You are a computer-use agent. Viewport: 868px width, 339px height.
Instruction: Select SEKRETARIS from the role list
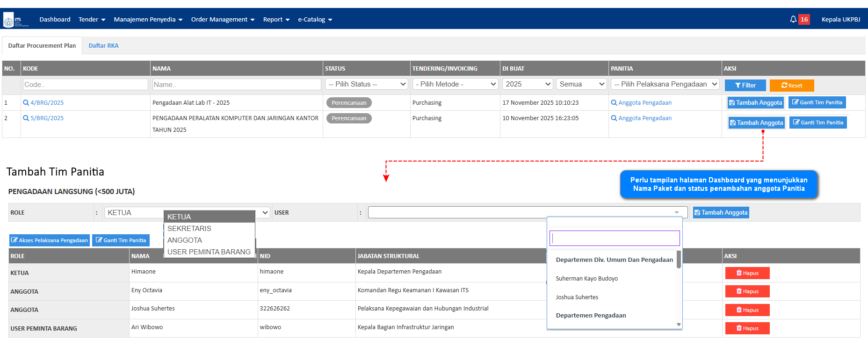point(189,229)
